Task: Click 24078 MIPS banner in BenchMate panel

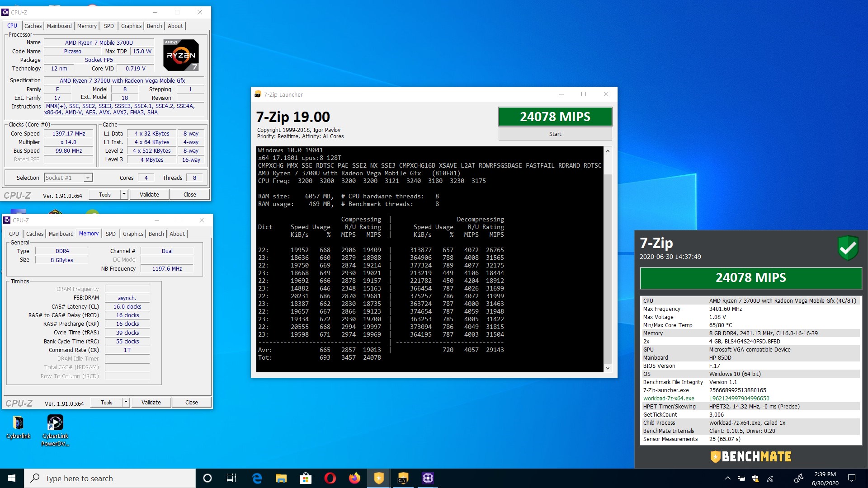Action: coord(751,278)
